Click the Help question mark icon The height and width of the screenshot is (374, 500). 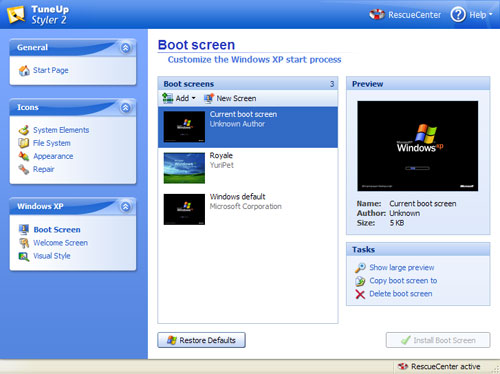coord(458,15)
